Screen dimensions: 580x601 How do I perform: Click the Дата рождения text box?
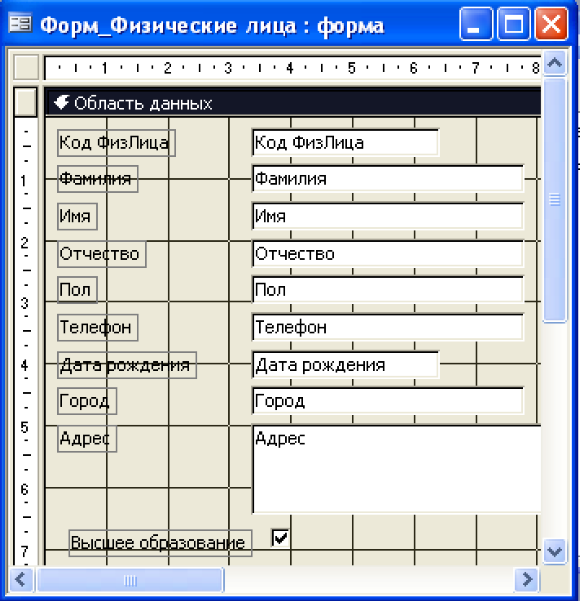tap(345, 365)
